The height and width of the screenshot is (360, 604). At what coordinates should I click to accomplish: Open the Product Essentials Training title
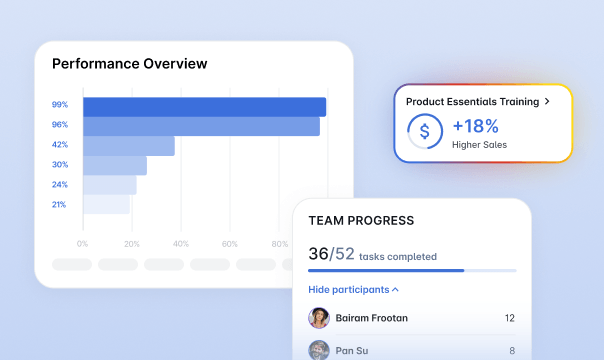tap(472, 102)
